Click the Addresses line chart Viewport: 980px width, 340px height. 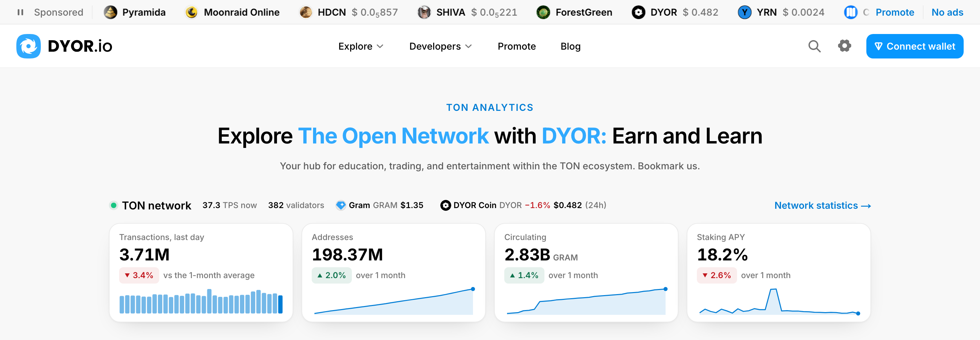(x=394, y=301)
